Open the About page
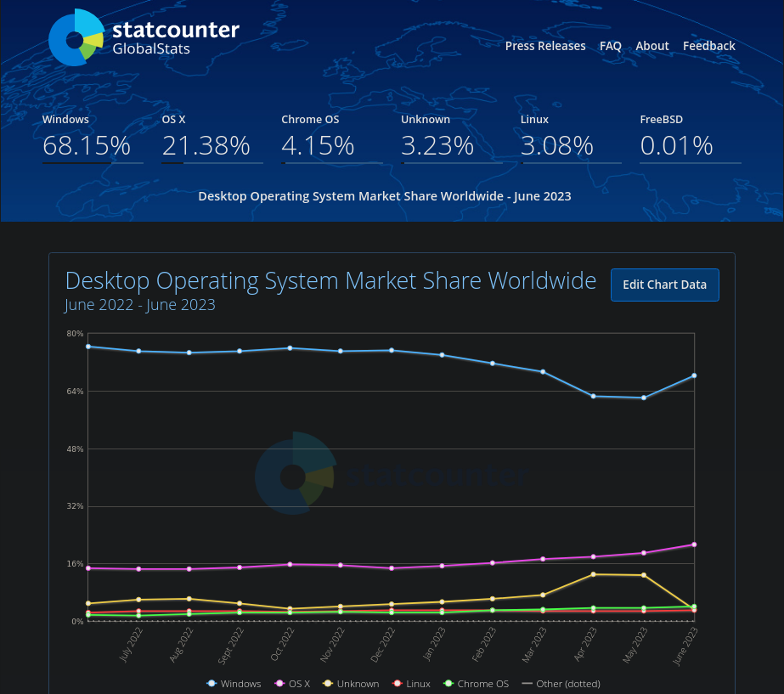 [652, 46]
